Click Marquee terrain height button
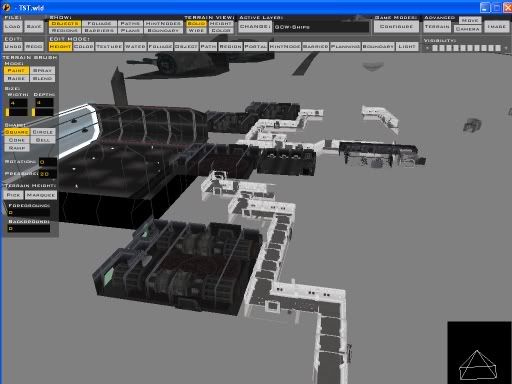This screenshot has height=384, width=512. tap(41, 195)
